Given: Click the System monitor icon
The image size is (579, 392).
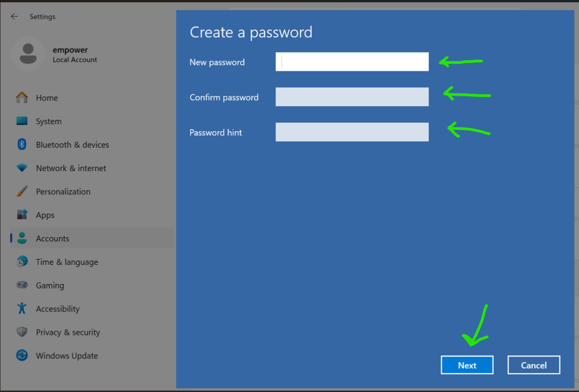Looking at the screenshot, I should [x=22, y=121].
